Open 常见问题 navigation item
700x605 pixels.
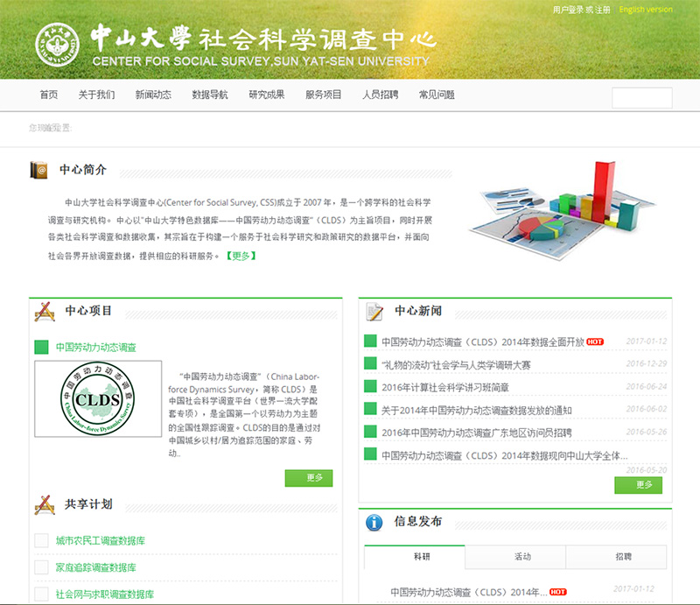437,95
